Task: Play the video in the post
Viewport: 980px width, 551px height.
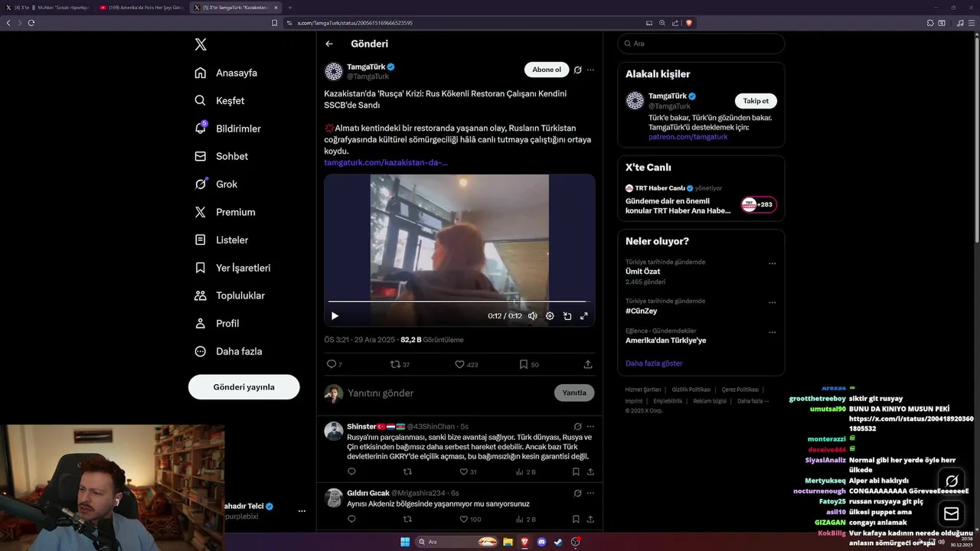Action: point(335,315)
